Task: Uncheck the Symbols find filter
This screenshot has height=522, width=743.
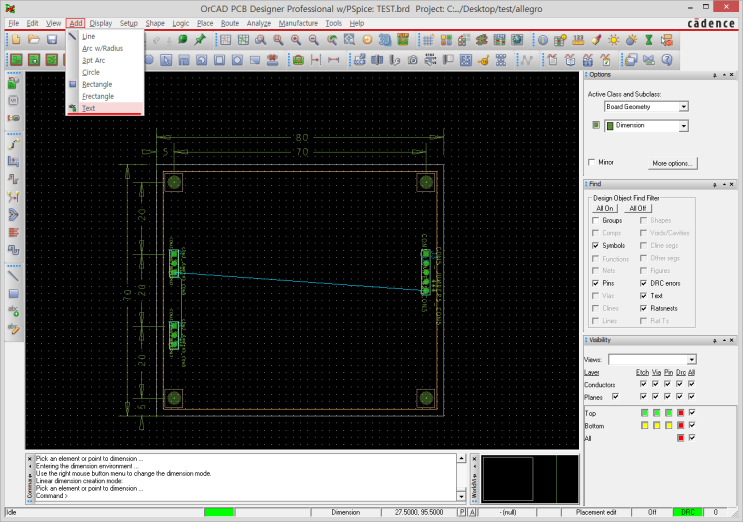Action: click(x=594, y=245)
